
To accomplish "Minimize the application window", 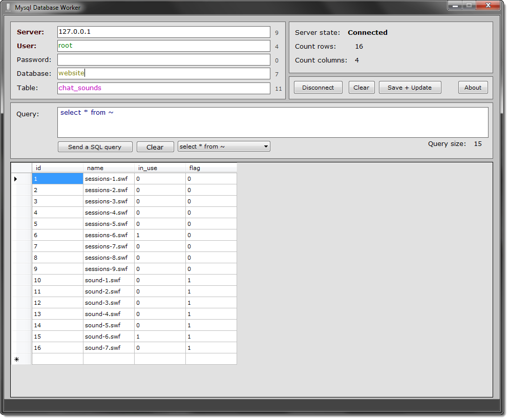I will (x=455, y=6).
